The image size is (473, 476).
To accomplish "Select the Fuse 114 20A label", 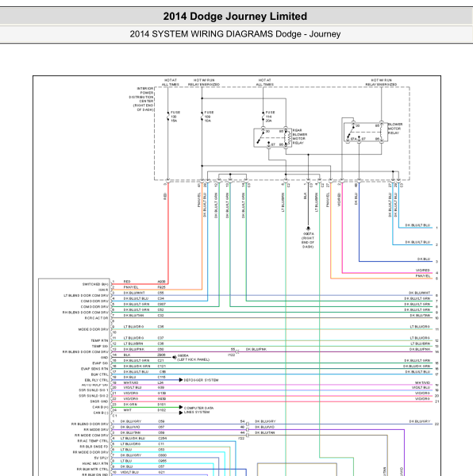I will point(270,117).
